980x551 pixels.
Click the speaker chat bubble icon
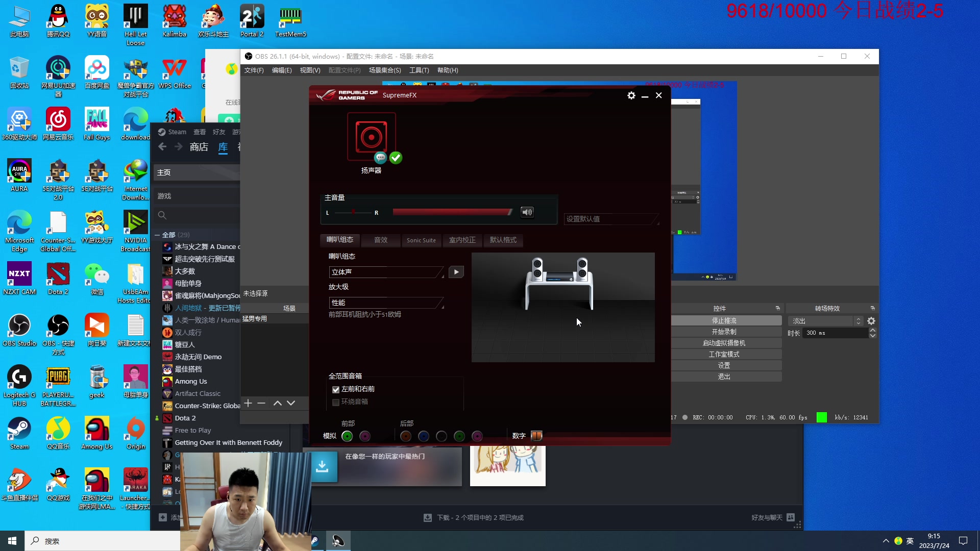pyautogui.click(x=380, y=158)
